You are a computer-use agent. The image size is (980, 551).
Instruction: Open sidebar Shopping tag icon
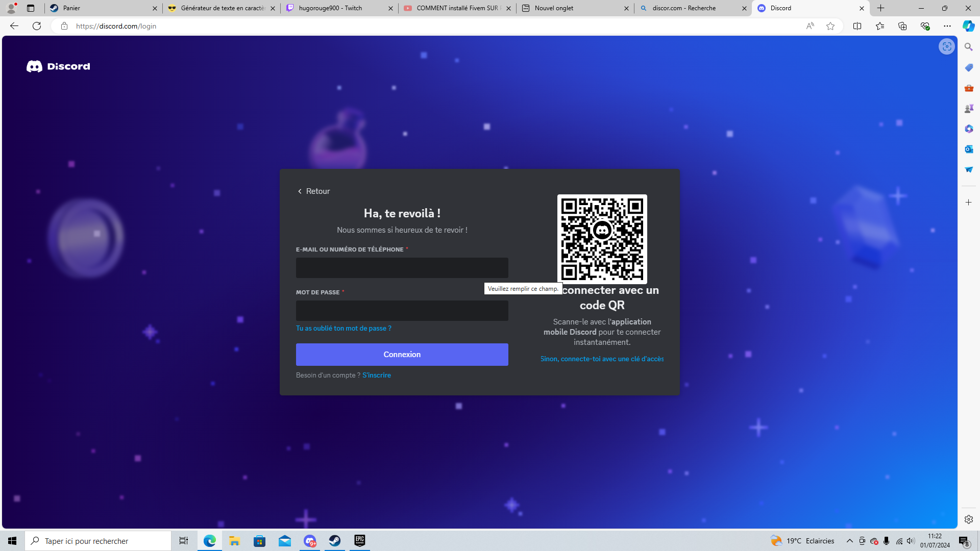pos(969,67)
